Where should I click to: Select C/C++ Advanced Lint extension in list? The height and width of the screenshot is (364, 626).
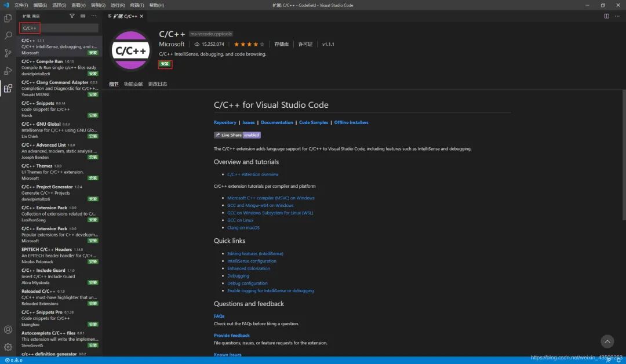tap(59, 151)
